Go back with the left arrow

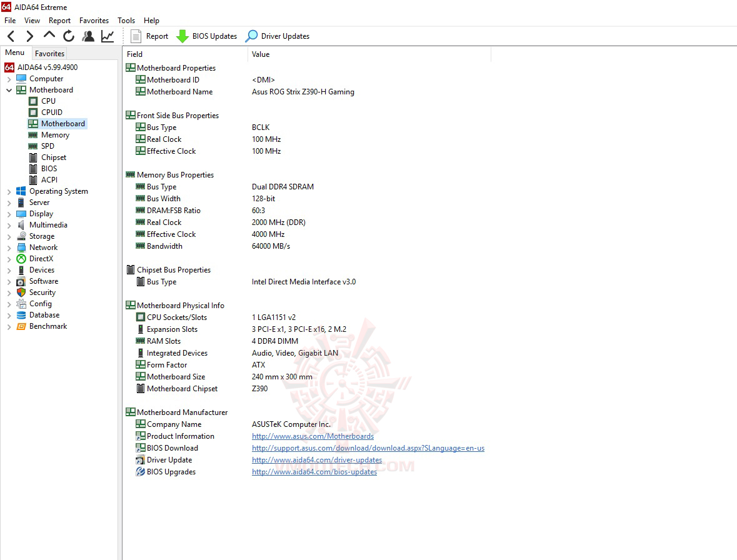pos(11,36)
